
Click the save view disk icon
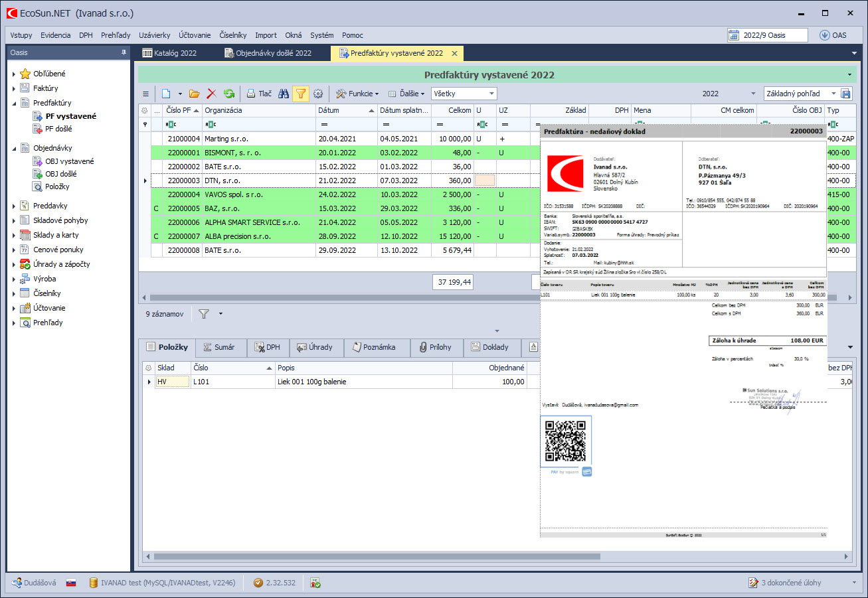846,94
